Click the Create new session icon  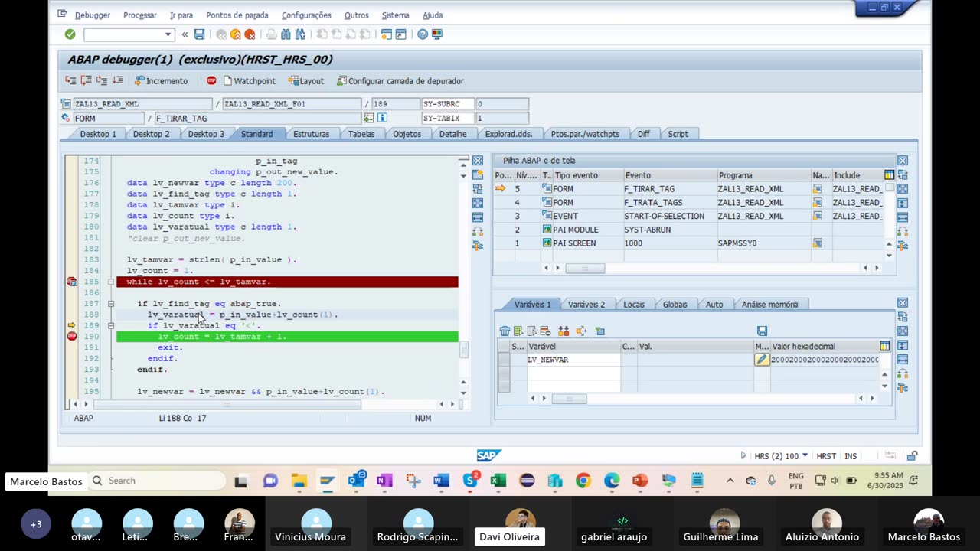387,34
